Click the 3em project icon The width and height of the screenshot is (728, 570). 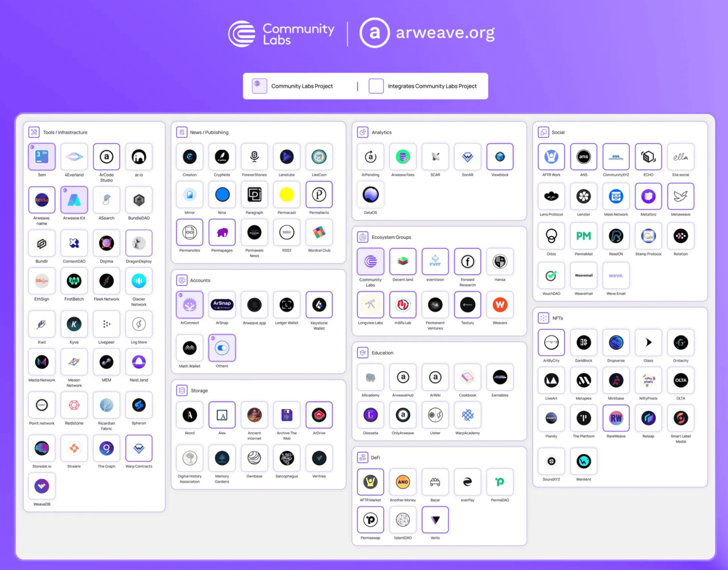point(42,157)
